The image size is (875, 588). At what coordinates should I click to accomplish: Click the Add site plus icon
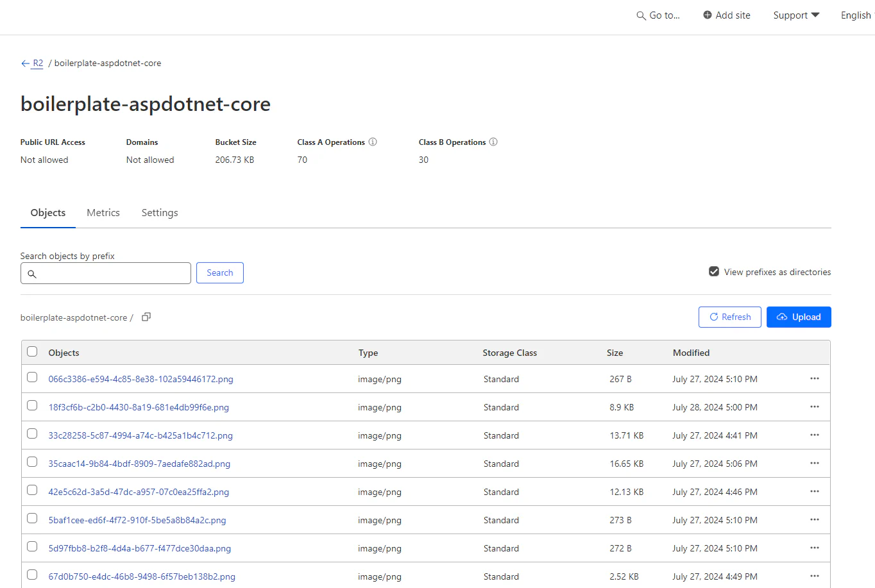[706, 14]
